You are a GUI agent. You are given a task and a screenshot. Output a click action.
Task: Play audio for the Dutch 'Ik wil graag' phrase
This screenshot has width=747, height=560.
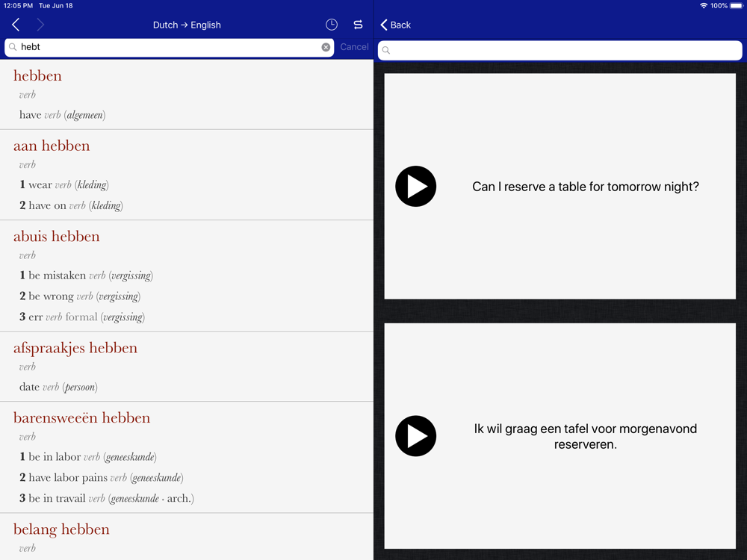click(x=416, y=436)
